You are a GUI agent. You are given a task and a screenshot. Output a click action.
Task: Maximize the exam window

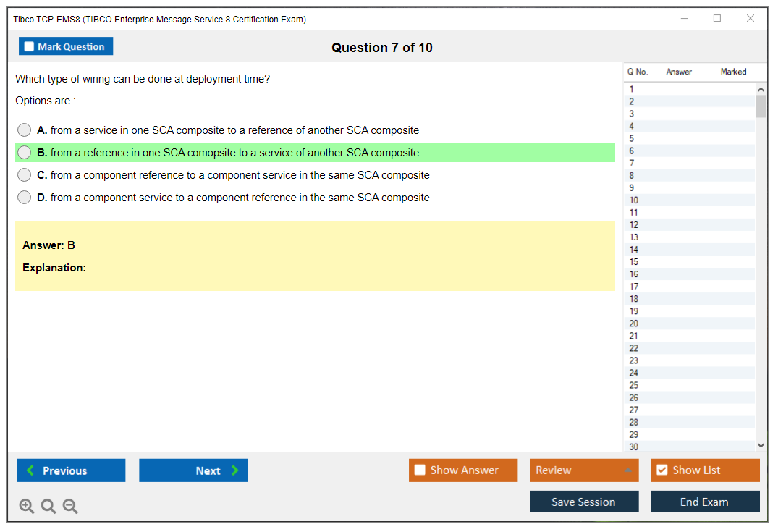click(717, 19)
